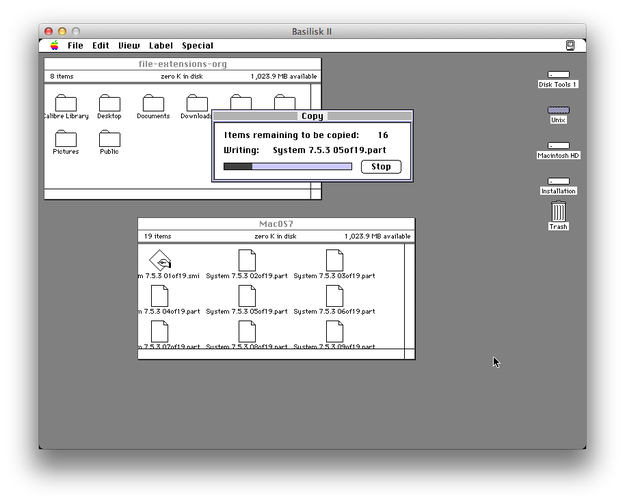Click 'Writing:' label in the Copy dialog

click(x=241, y=150)
